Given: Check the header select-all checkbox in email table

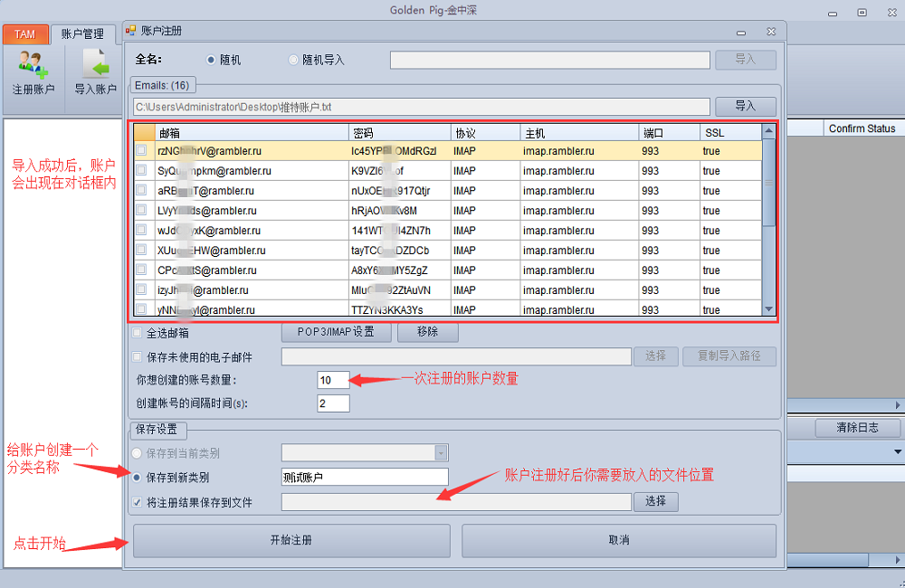Looking at the screenshot, I should click(144, 133).
